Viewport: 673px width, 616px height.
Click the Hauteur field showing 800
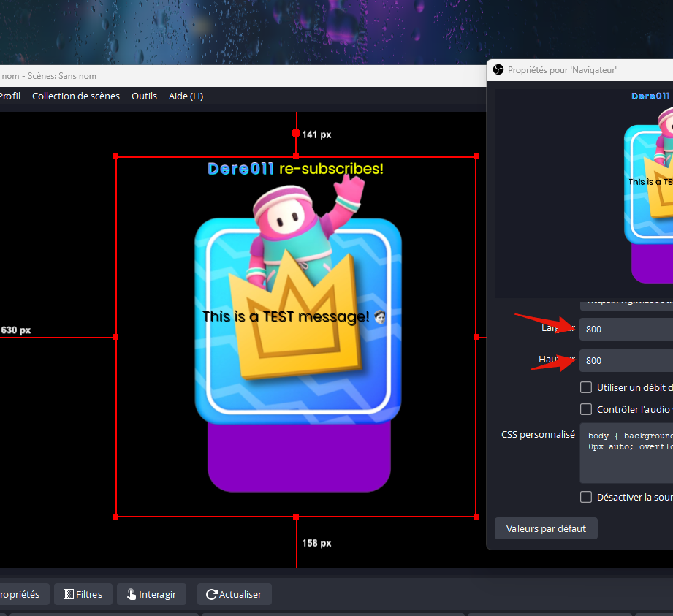[626, 360]
